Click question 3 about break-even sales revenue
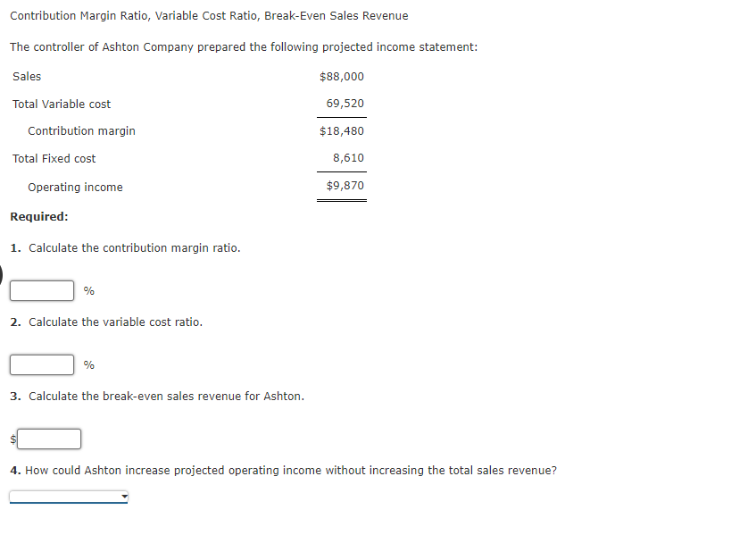 [x=156, y=396]
